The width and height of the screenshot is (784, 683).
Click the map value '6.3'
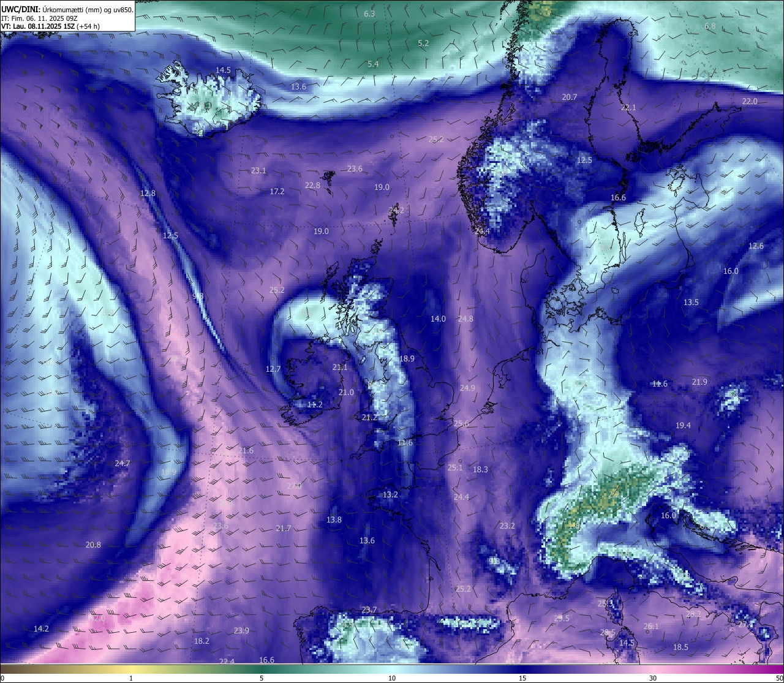(369, 13)
